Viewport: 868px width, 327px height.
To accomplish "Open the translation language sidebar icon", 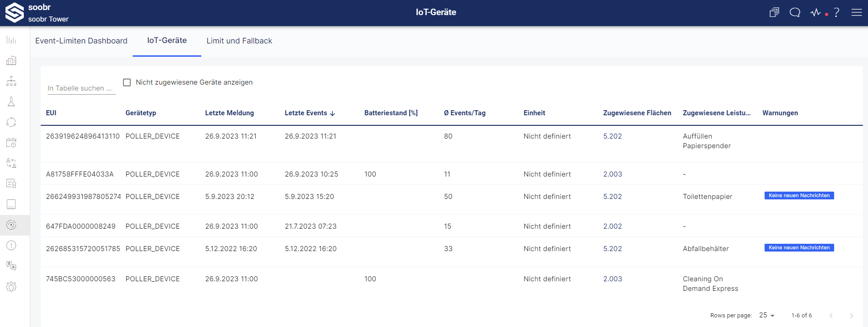I will coord(11,266).
